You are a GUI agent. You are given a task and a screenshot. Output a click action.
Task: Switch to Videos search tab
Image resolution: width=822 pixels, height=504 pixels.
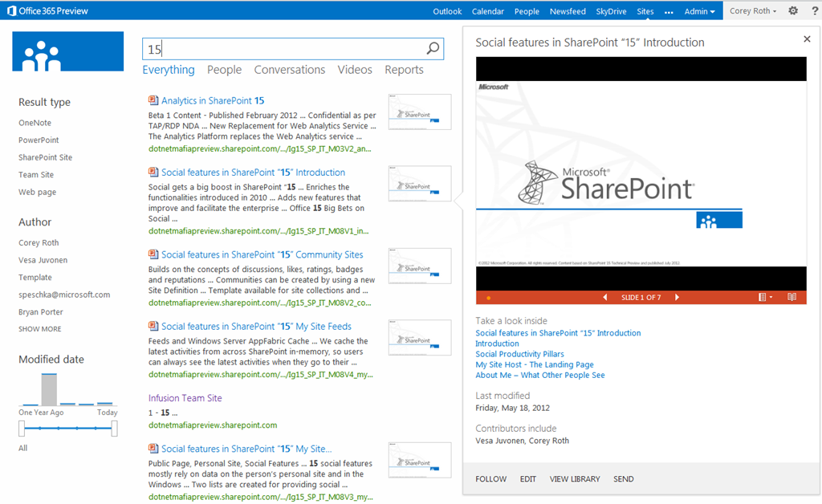[355, 70]
